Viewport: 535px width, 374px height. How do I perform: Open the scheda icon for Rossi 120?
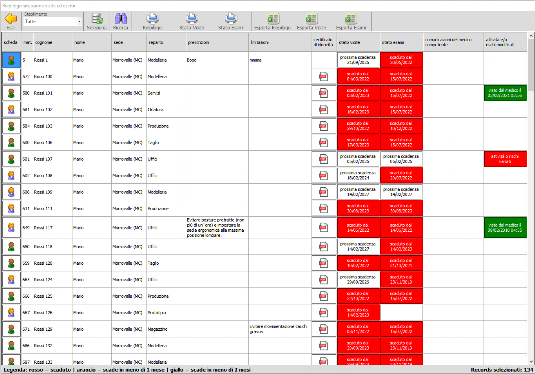point(11,263)
